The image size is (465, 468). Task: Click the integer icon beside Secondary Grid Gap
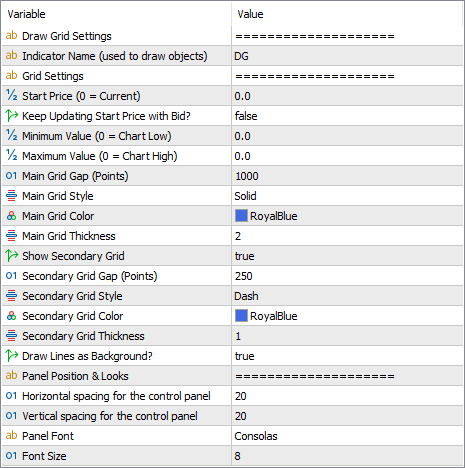pyautogui.click(x=11, y=276)
